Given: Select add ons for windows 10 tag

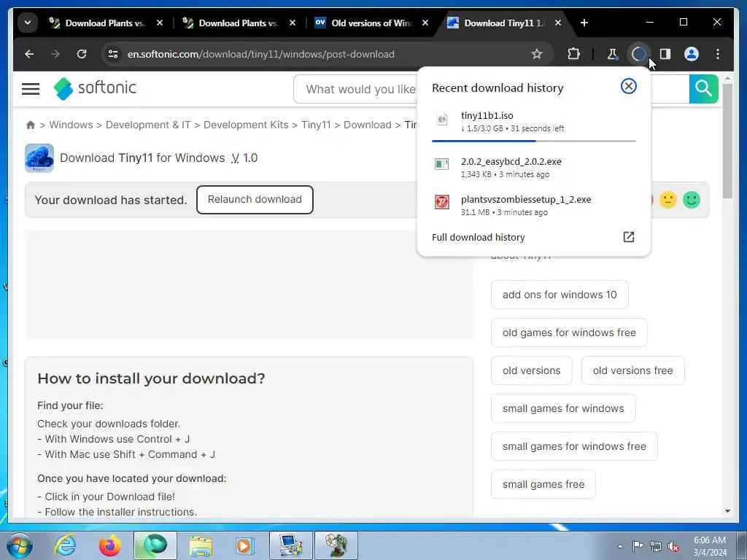Looking at the screenshot, I should point(560,295).
